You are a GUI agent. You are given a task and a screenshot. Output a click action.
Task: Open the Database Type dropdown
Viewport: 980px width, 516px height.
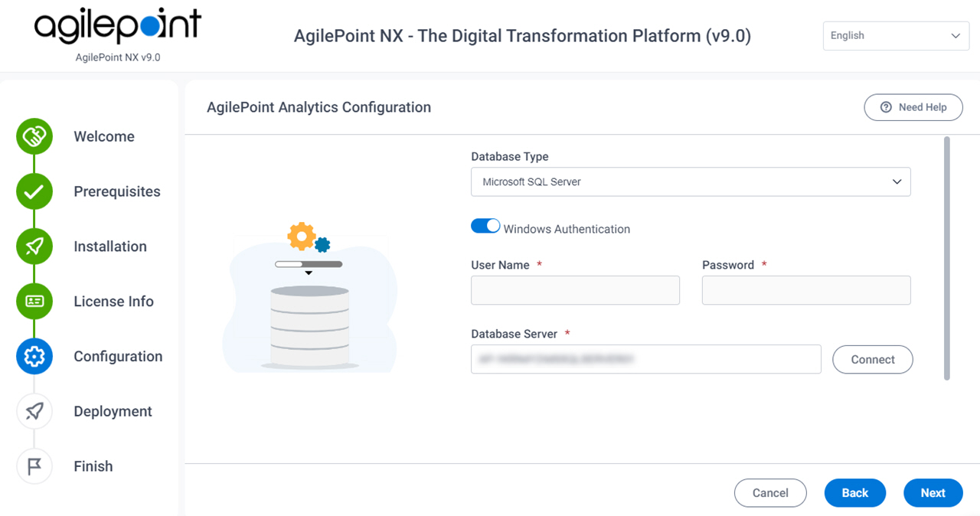691,181
